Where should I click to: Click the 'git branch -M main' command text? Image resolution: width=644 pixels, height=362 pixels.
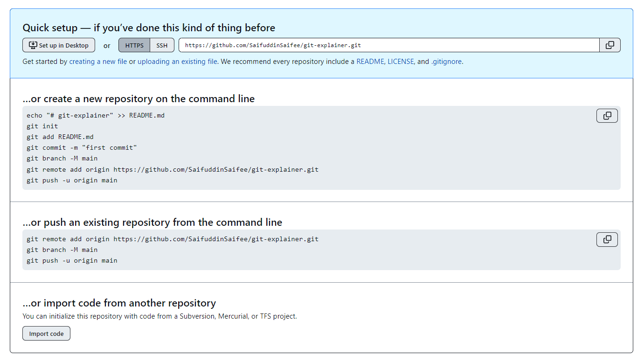[62, 158]
